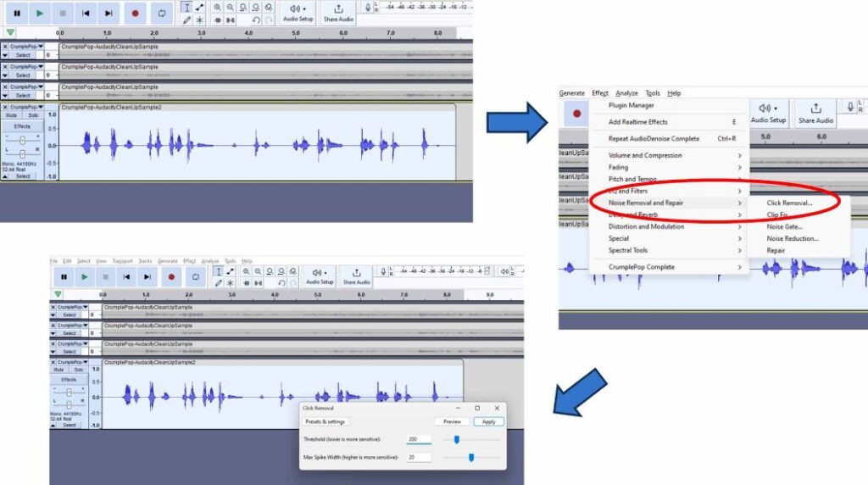Image resolution: width=868 pixels, height=485 pixels.
Task: Expand the CrumplePop Complete submenu
Action: (642, 267)
